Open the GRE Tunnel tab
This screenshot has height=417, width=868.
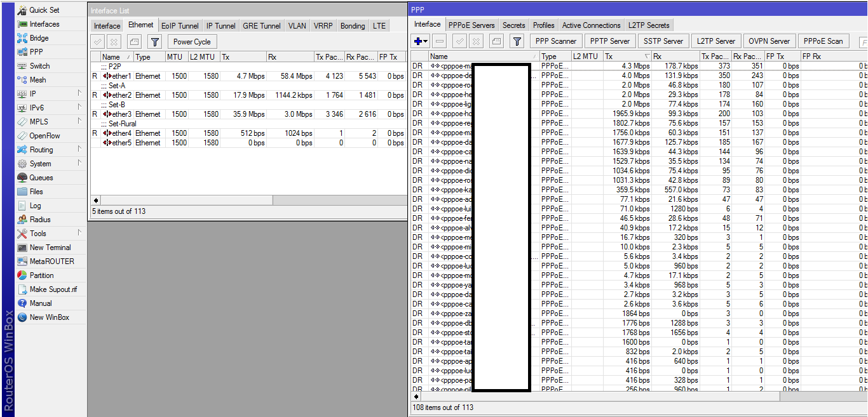pos(262,26)
